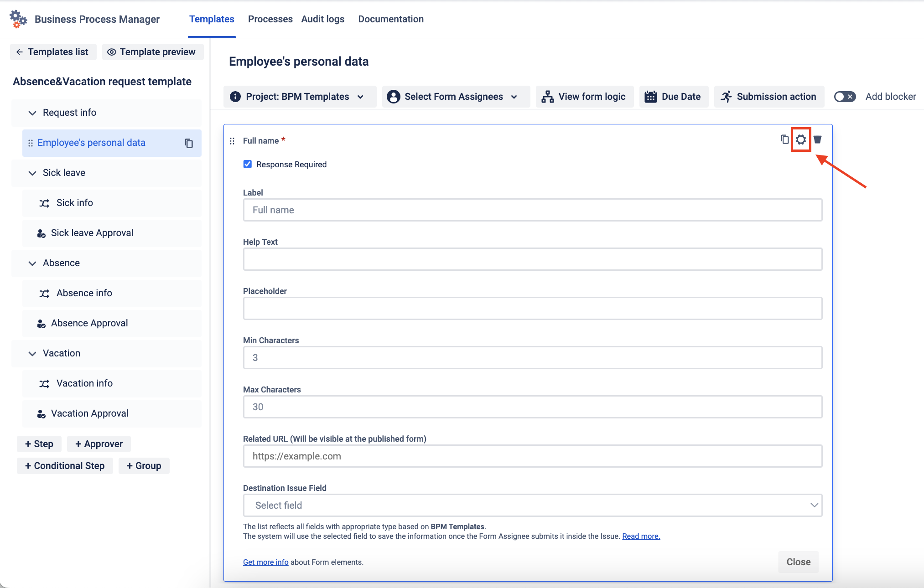This screenshot has height=588, width=924.
Task: Uncheck the Response Required checkbox
Action: pyautogui.click(x=248, y=164)
